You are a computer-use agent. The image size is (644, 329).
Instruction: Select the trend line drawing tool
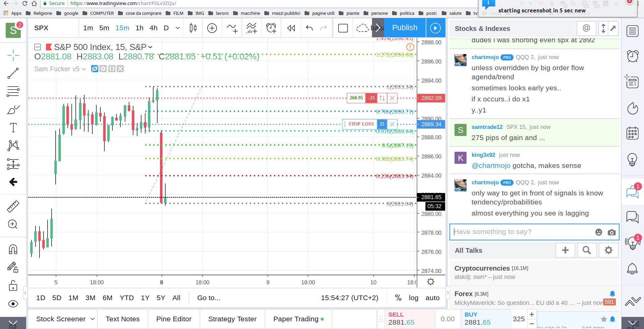(13, 73)
